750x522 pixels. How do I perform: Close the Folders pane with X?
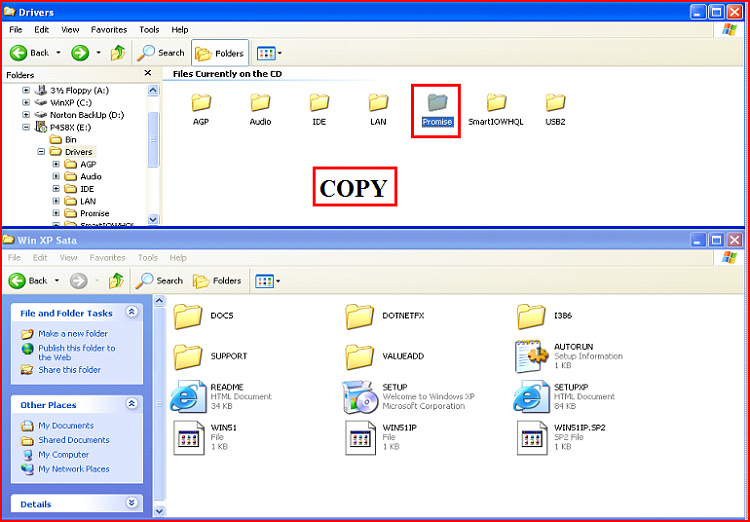[x=148, y=73]
